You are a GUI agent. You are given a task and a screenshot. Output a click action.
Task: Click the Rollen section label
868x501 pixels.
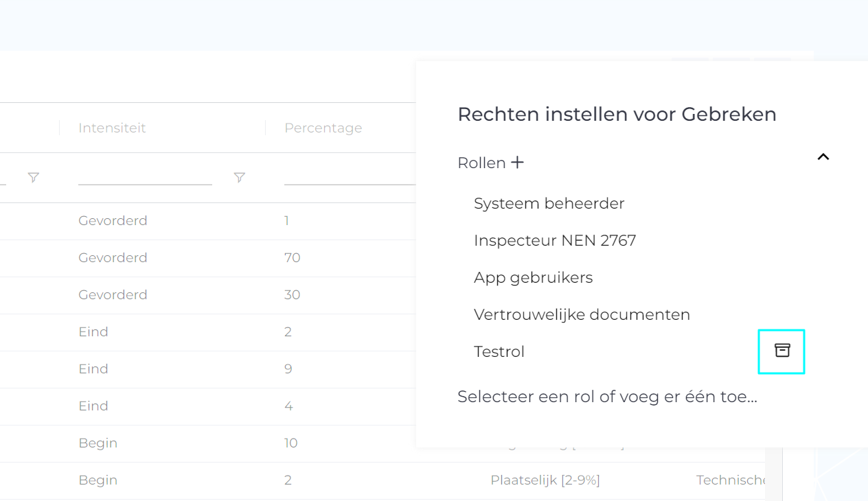click(x=481, y=163)
